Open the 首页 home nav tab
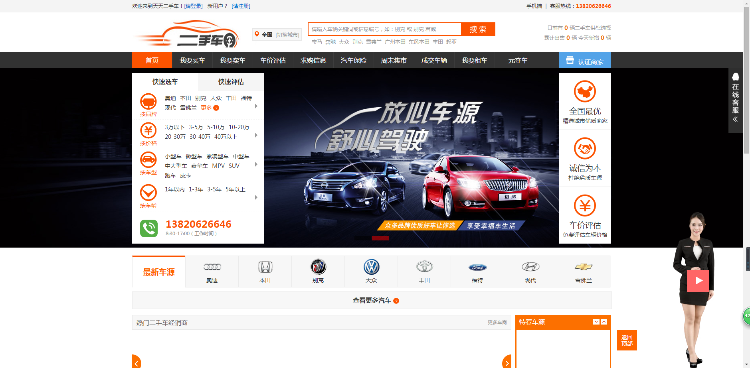 pyautogui.click(x=152, y=61)
